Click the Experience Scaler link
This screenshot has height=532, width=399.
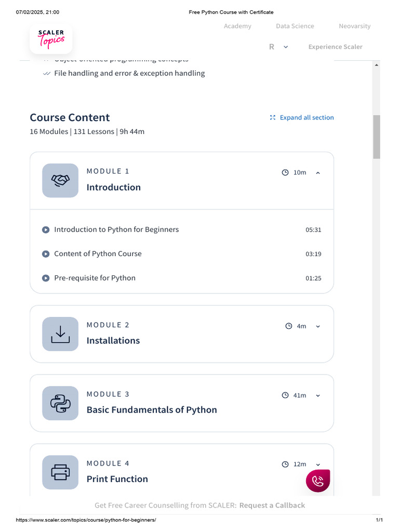(335, 47)
